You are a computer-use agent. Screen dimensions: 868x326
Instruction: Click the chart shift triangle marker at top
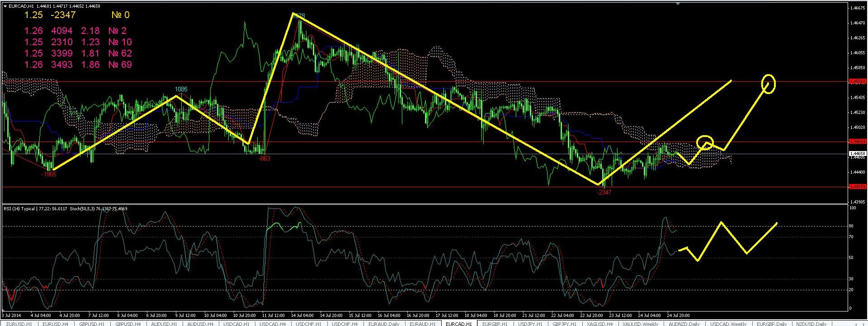click(677, 4)
